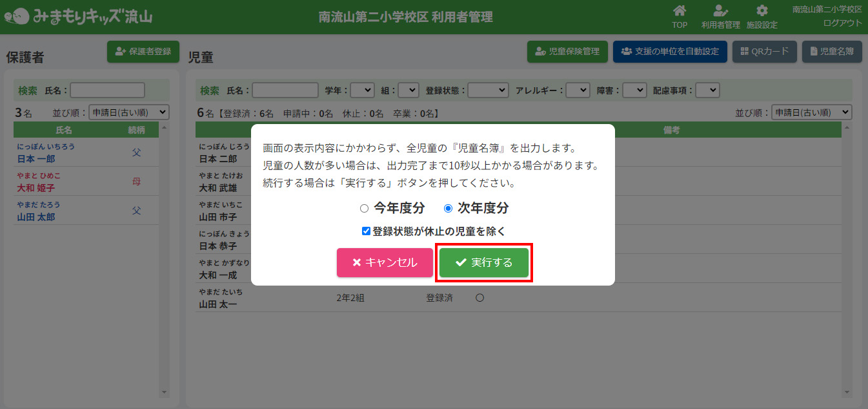Open the 学年 filter dropdown
The height and width of the screenshot is (409, 868).
361,90
